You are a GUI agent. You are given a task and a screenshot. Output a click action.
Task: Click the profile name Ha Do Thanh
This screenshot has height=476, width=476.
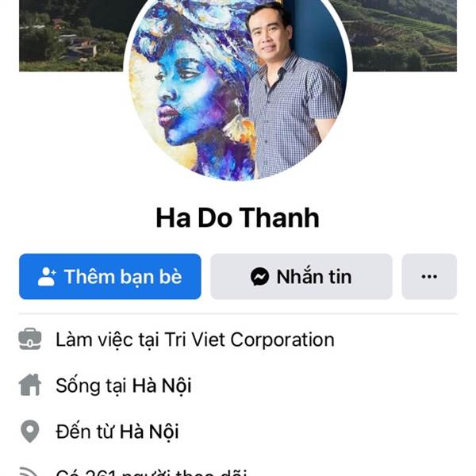click(238, 217)
